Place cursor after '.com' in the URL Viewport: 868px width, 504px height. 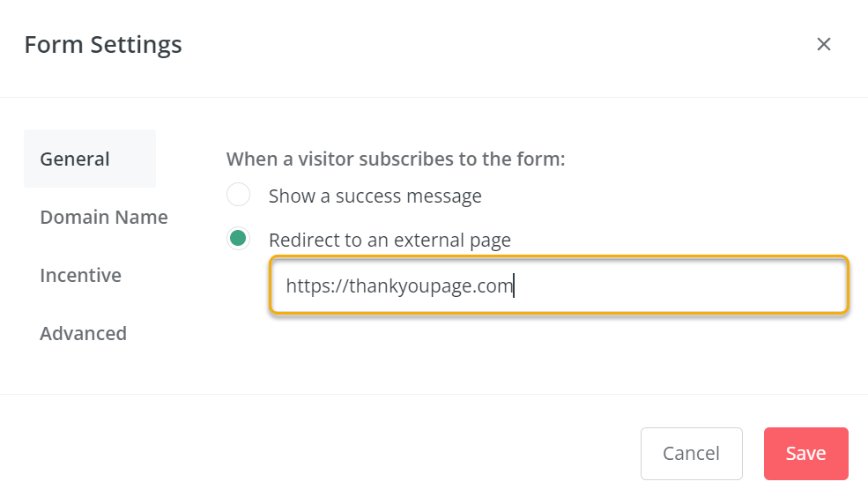(x=514, y=286)
